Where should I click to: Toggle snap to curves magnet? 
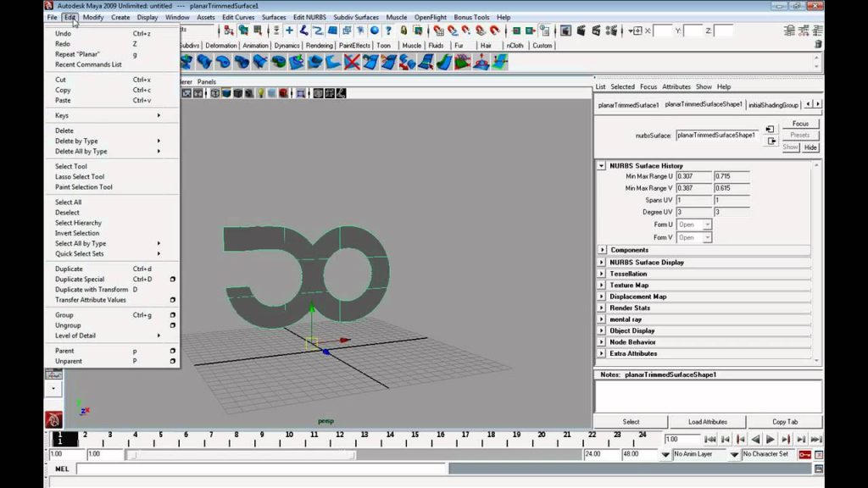coord(453,30)
